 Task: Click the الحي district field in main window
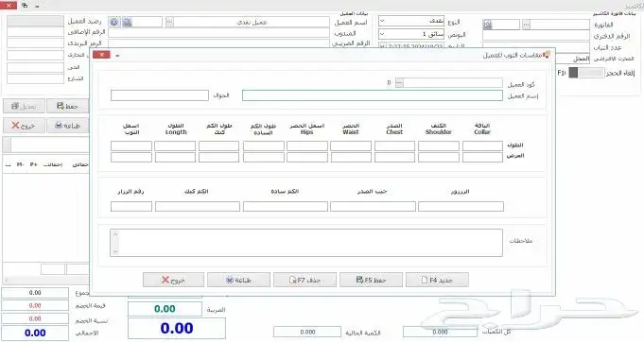(35, 67)
